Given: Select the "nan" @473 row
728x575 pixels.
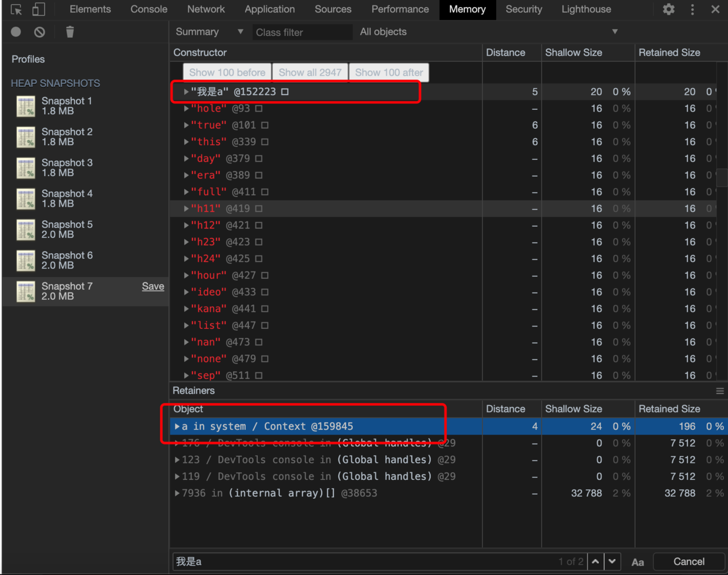Looking at the screenshot, I should coord(443,342).
